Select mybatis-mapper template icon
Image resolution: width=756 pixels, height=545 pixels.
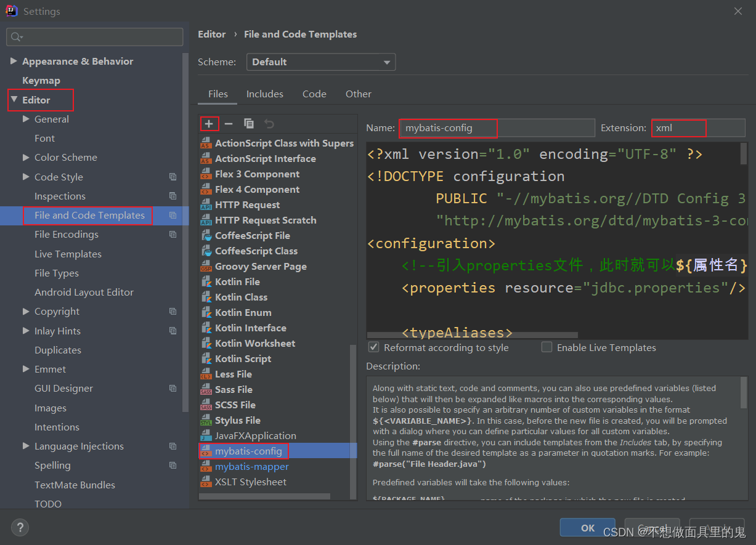tap(206, 467)
